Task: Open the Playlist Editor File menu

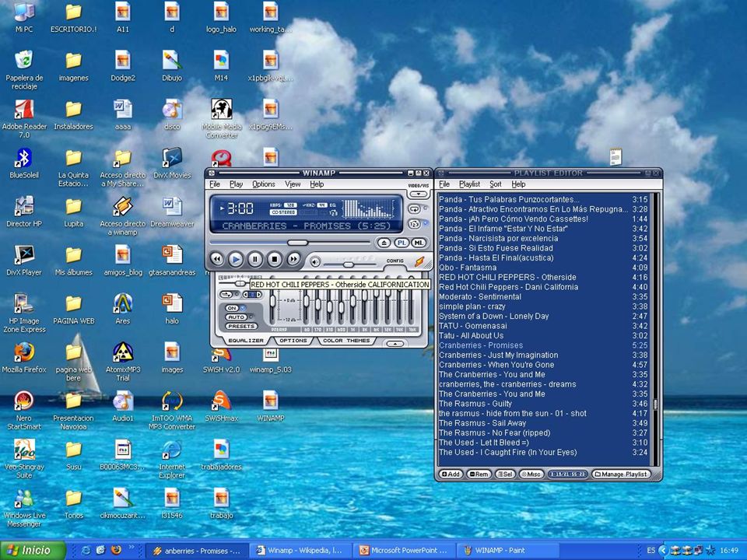Action: (444, 184)
